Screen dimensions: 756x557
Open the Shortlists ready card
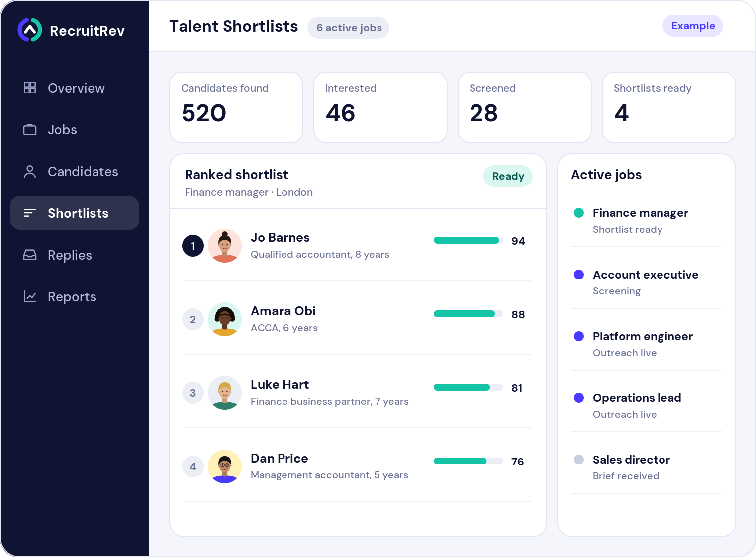(669, 107)
